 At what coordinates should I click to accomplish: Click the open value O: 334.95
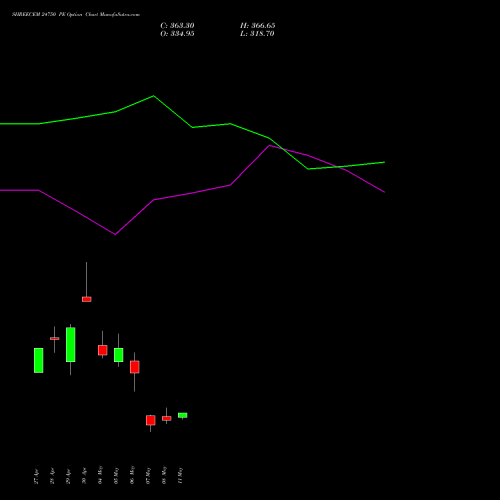tap(177, 34)
